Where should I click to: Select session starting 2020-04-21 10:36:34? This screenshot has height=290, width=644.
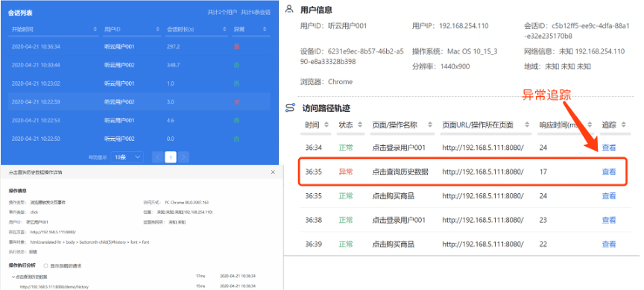pyautogui.click(x=139, y=47)
